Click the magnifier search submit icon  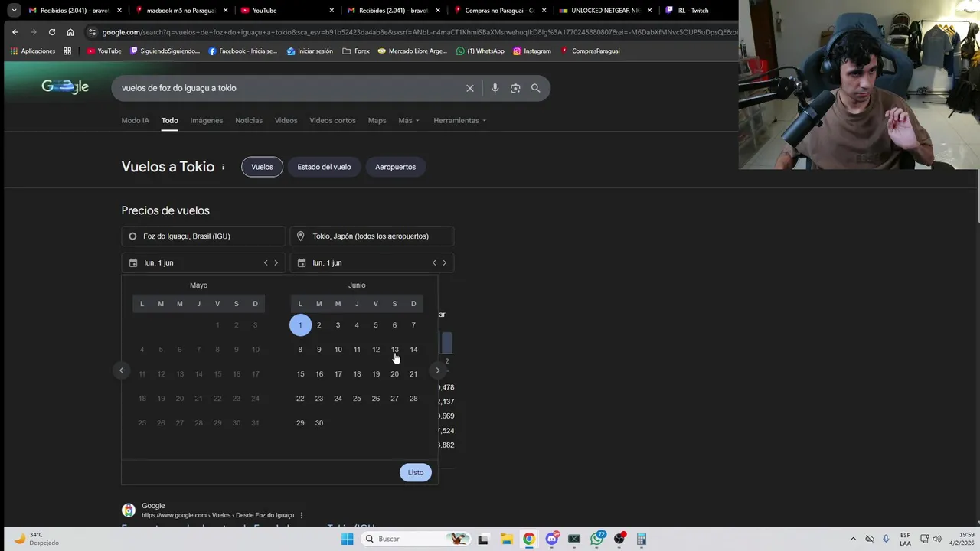(x=536, y=88)
